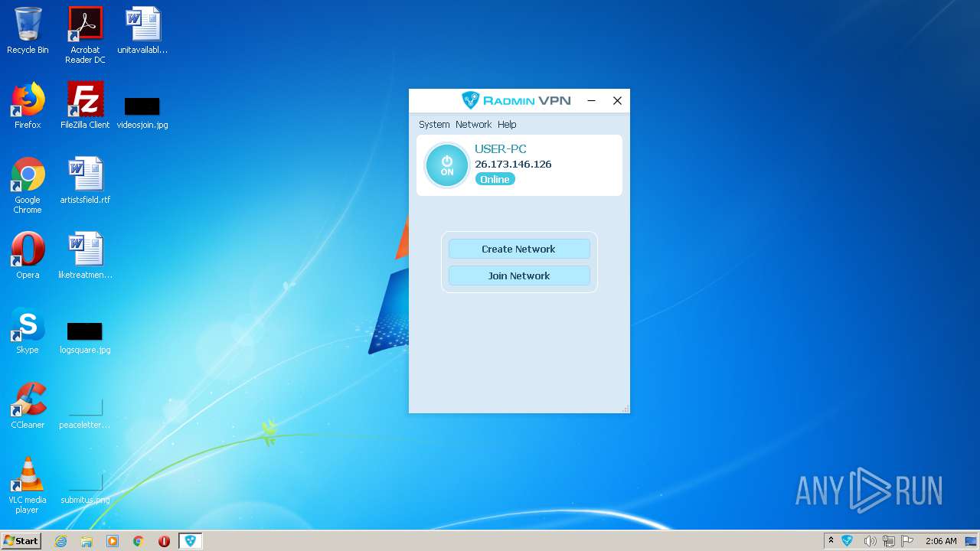This screenshot has width=980, height=551.
Task: Open the VLC media player desktop shortcut
Action: click(28, 485)
